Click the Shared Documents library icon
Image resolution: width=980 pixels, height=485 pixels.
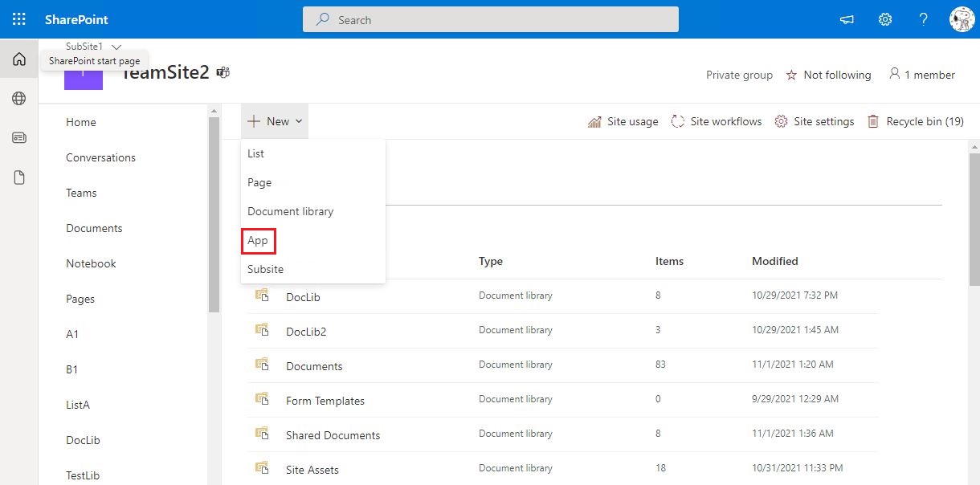coord(262,434)
